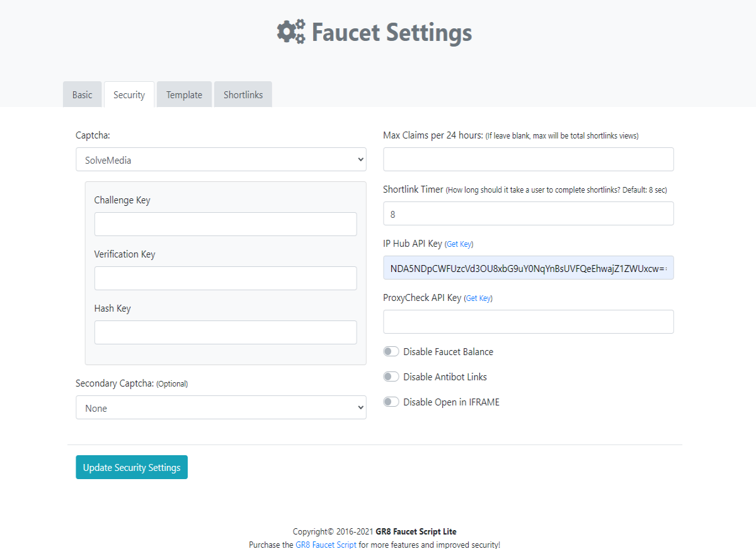
Task: Click Max Claims per 24 hours field
Action: [529, 159]
